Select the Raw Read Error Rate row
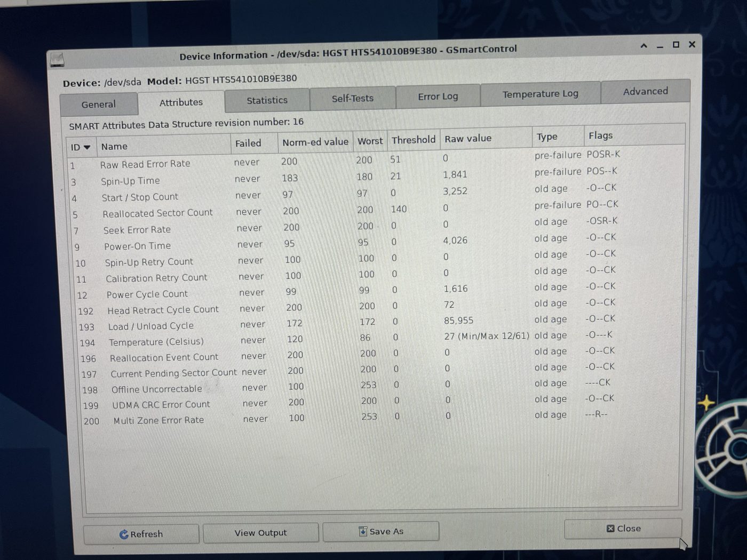This screenshot has width=747, height=560. 376,159
